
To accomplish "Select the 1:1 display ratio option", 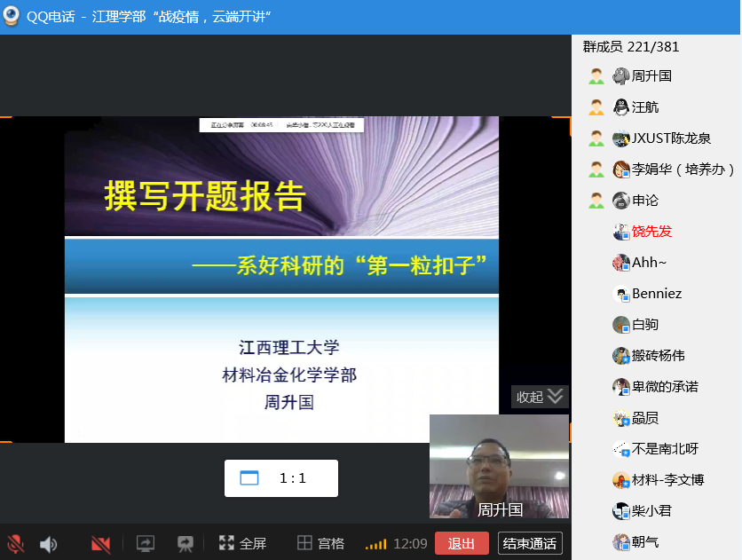I will 280,478.
